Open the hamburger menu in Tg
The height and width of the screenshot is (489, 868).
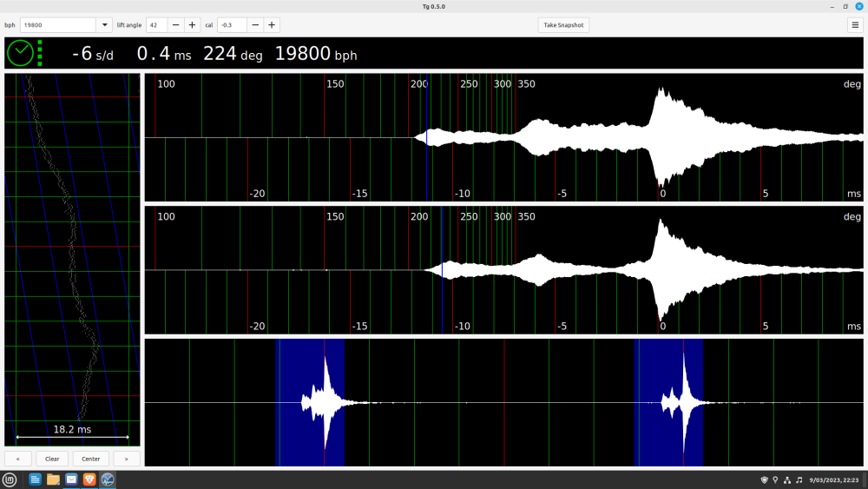click(x=855, y=25)
